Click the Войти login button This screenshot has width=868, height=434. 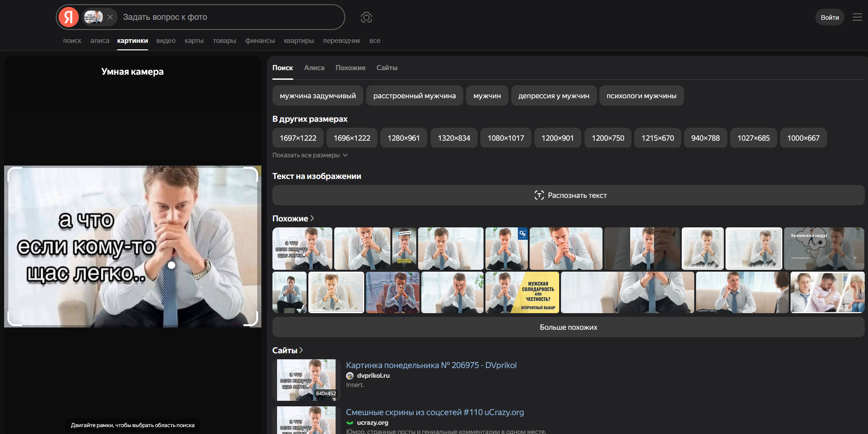click(830, 18)
